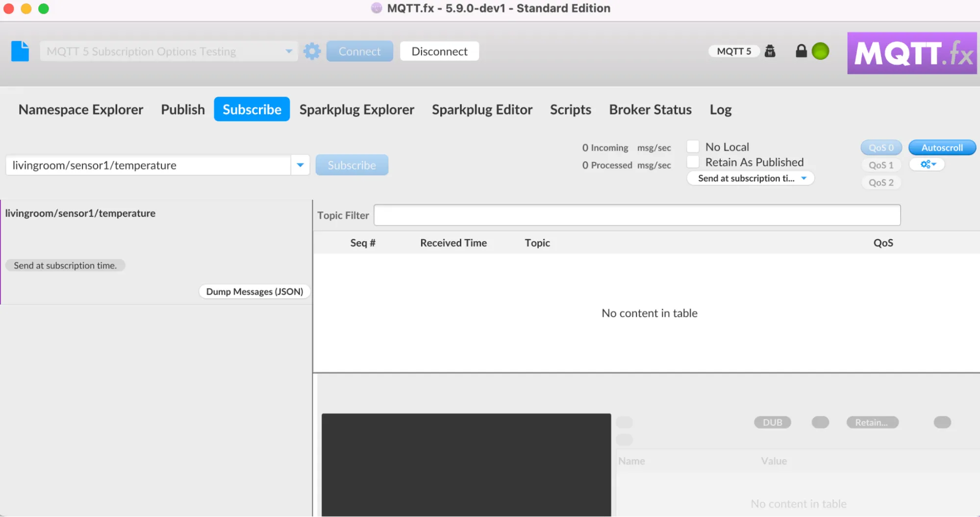The width and height of the screenshot is (980, 517).
Task: Open the Sparkplug Explorer tab
Action: point(357,109)
